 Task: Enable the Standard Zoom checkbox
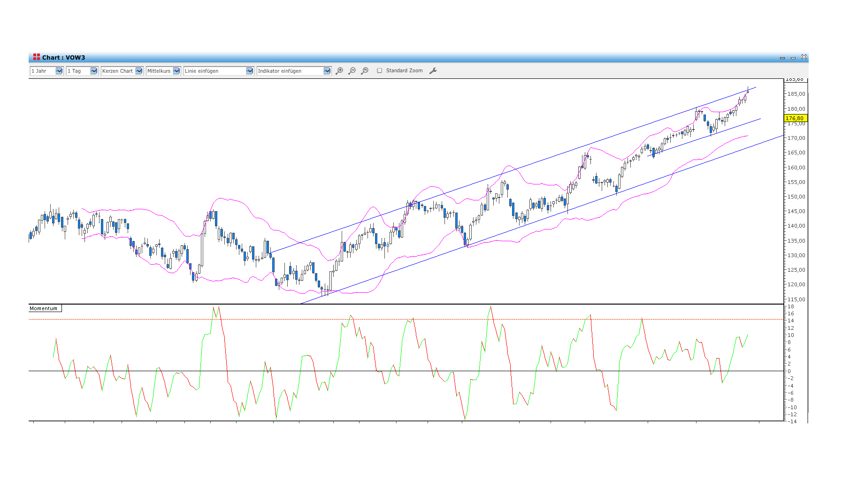380,71
